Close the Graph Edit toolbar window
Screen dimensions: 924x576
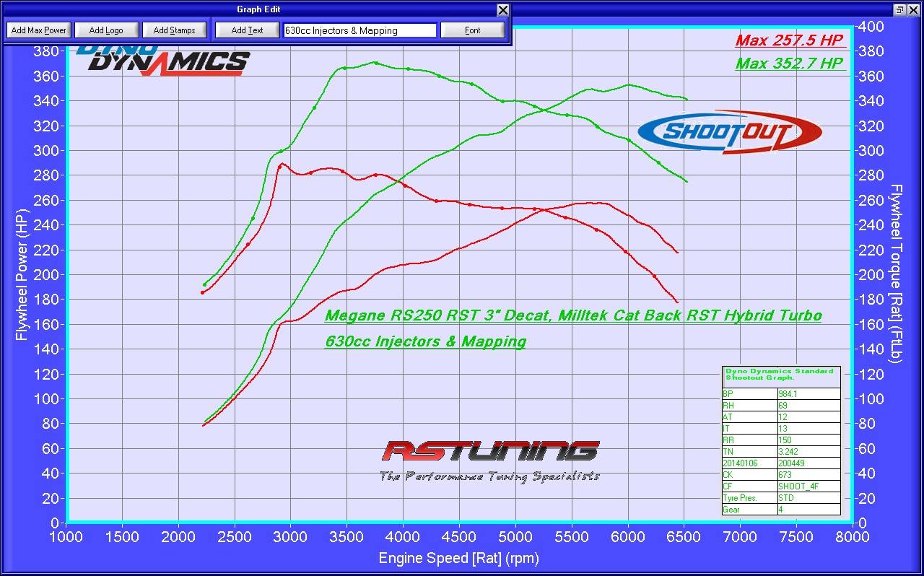(x=503, y=9)
